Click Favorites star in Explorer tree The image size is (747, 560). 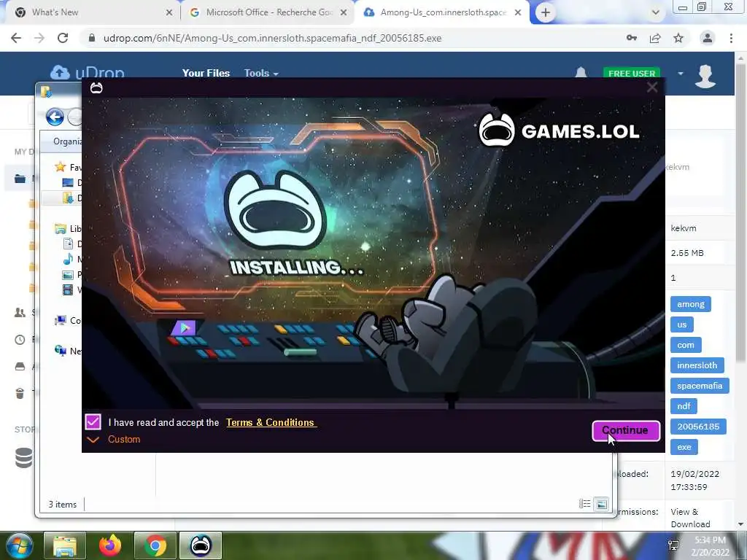60,167
